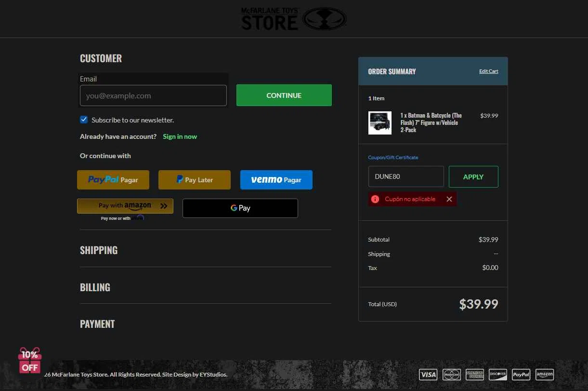Image resolution: width=588 pixels, height=391 pixels.
Task: Expand the BILLING section
Action: tap(95, 287)
